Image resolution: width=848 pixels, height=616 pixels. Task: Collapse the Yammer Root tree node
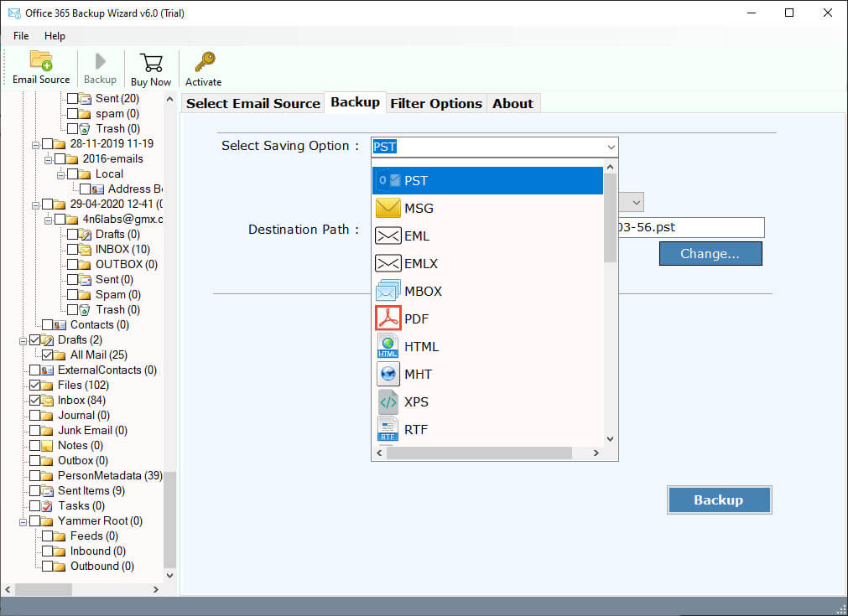pyautogui.click(x=23, y=521)
